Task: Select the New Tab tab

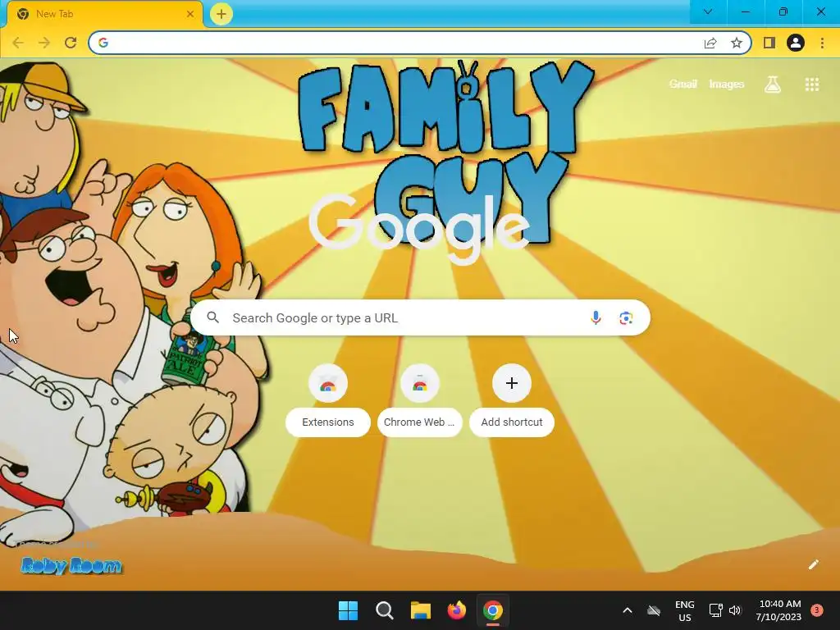Action: [104, 14]
